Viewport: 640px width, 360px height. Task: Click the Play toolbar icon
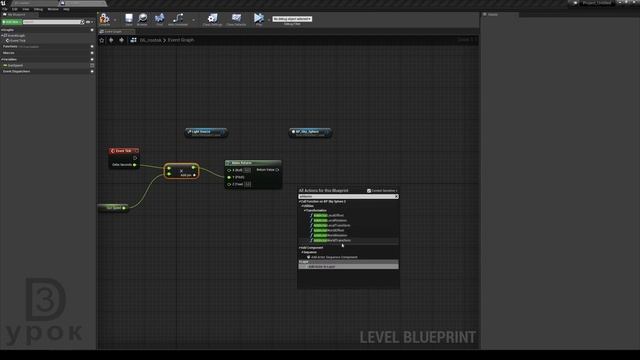[x=258, y=18]
